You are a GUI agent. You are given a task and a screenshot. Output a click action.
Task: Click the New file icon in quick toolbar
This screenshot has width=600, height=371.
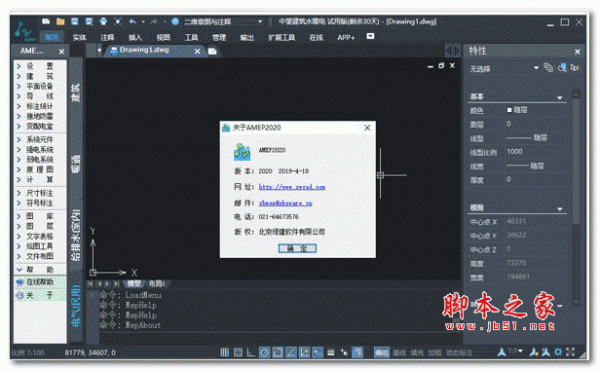click(46, 21)
